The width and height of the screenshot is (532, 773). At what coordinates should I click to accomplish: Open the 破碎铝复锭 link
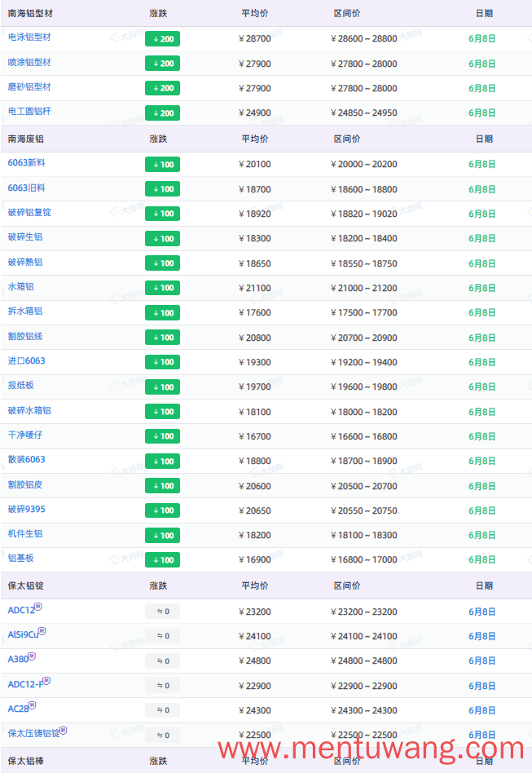(x=29, y=213)
